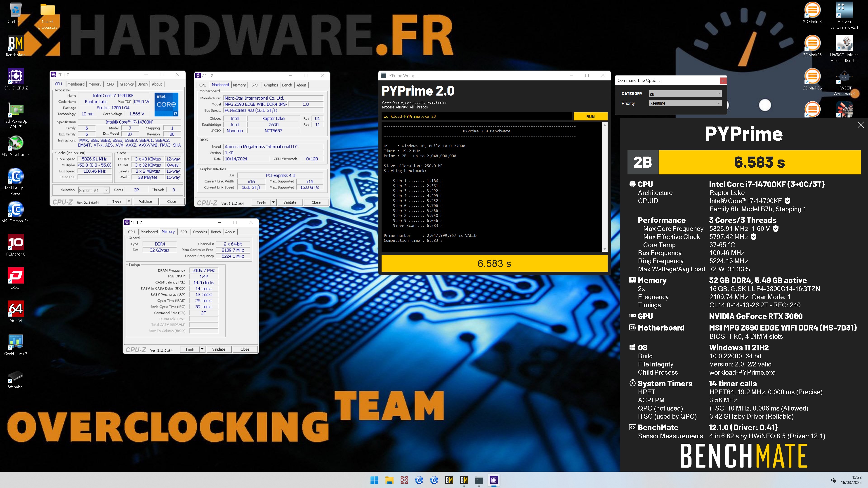Switch to the terminal taskbar icon
The image size is (868, 488).
coord(479,480)
